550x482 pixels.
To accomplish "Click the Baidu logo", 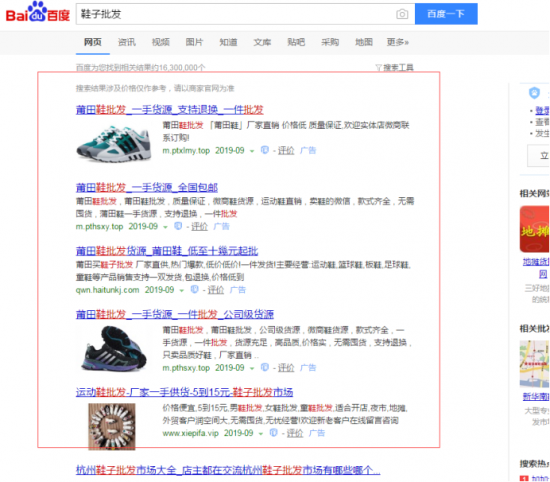I will [x=38, y=12].
